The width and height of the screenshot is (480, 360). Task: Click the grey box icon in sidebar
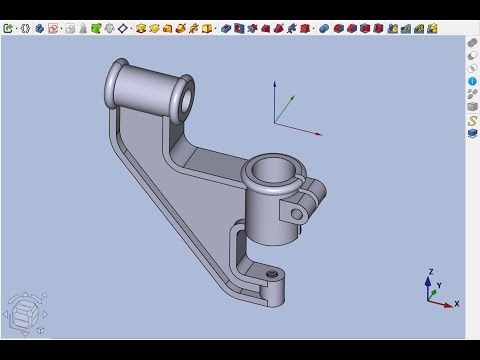[x=472, y=107]
